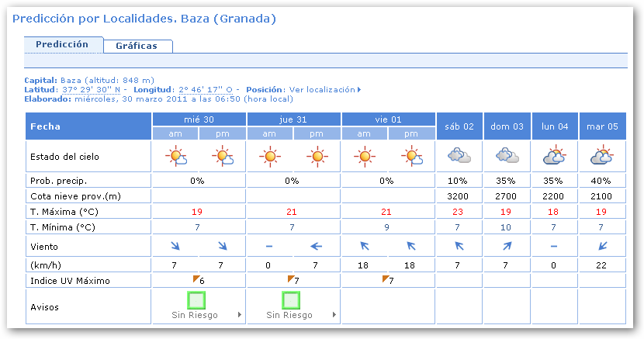Click Sunday 03 wind direction arrow
Image resolution: width=644 pixels, height=339 pixels.
pos(507,246)
